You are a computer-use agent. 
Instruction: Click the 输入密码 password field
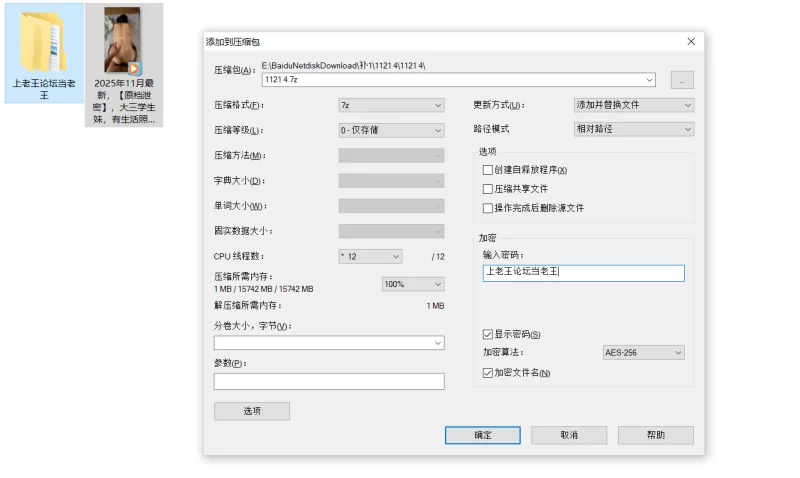pyautogui.click(x=584, y=273)
